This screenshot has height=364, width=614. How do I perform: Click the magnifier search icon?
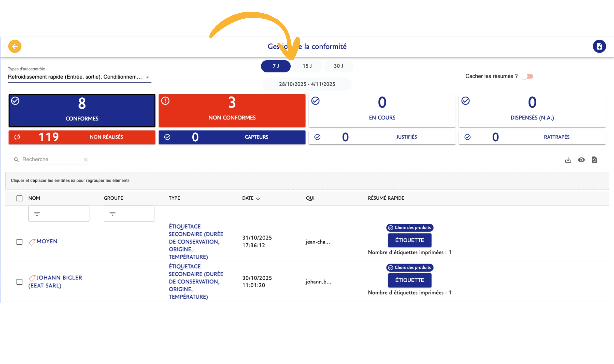[x=16, y=160]
